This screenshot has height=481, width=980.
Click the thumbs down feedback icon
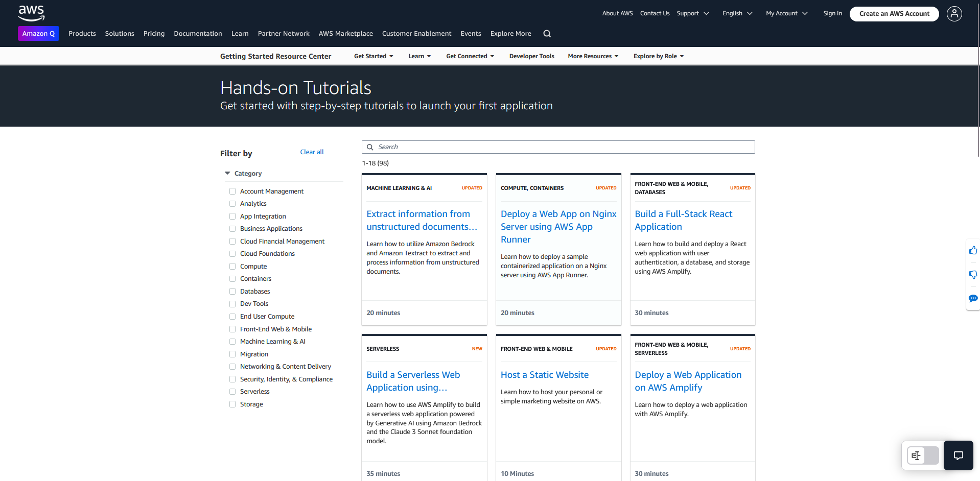(973, 275)
